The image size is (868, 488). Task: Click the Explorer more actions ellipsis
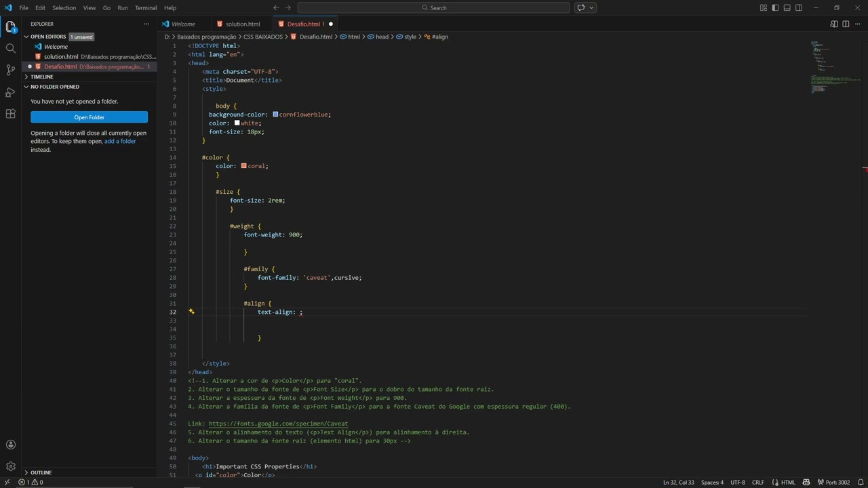(146, 24)
